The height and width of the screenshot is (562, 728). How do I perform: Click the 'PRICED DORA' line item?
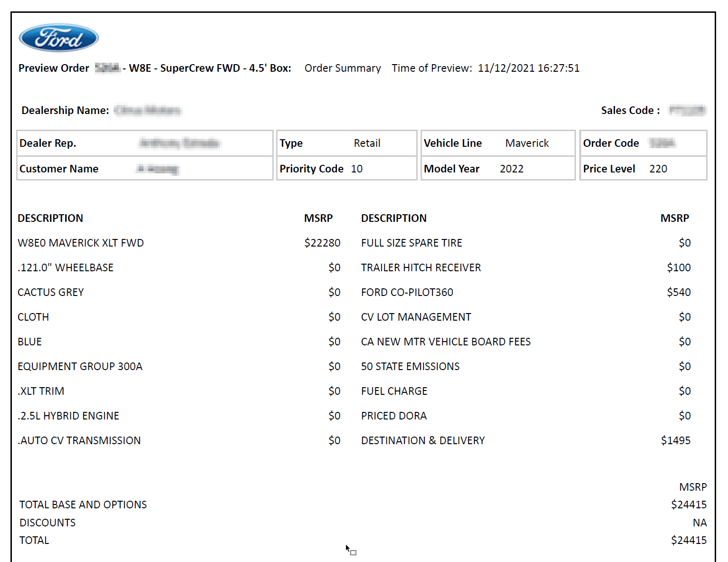point(394,416)
